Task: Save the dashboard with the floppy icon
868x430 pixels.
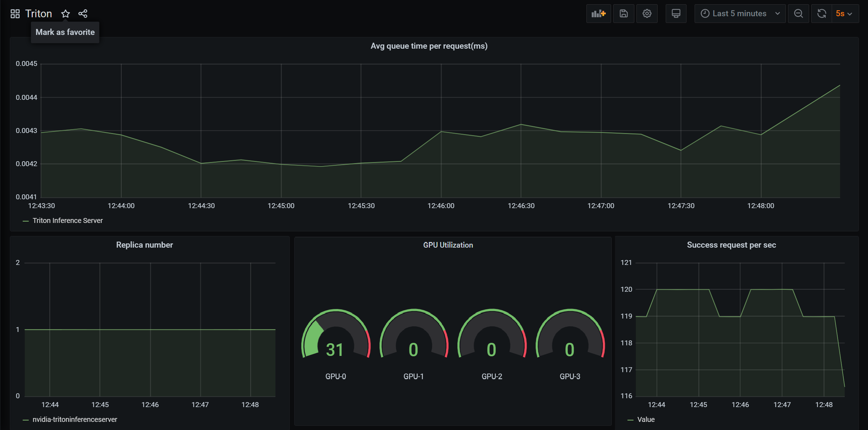Action: point(623,14)
